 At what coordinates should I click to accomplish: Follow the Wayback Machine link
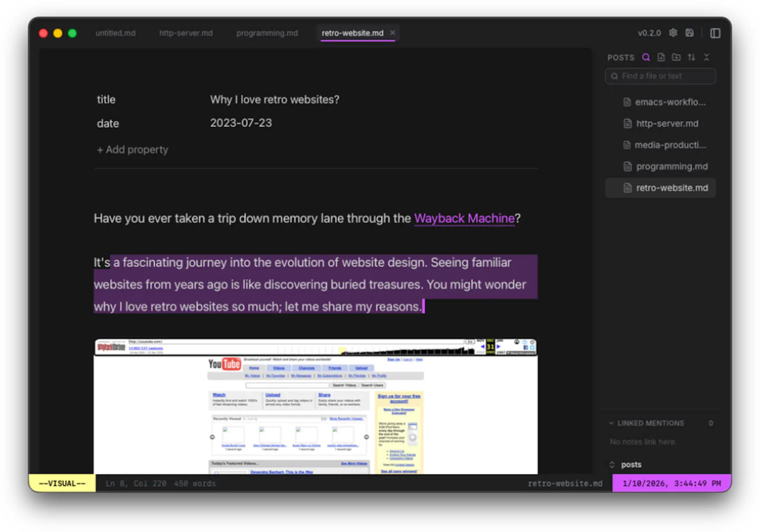tap(464, 218)
